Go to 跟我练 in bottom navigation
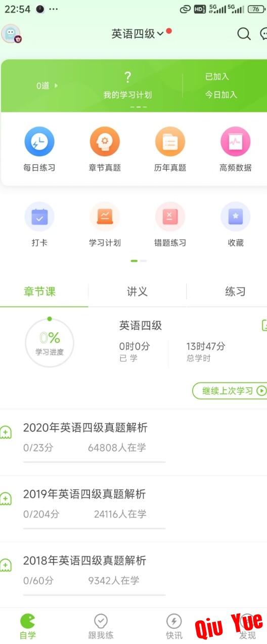The width and height of the screenshot is (267, 644). tap(101, 627)
